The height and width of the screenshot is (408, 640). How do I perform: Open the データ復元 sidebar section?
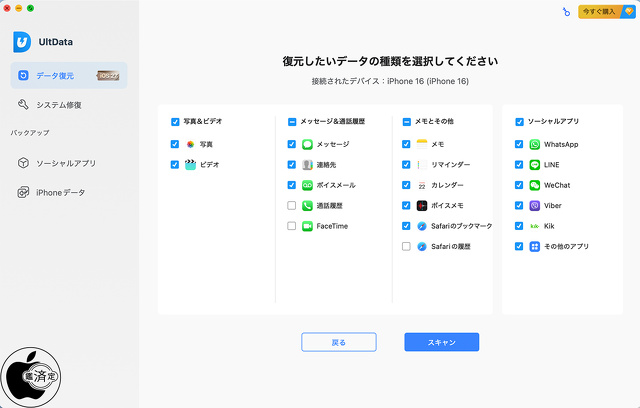pos(69,75)
